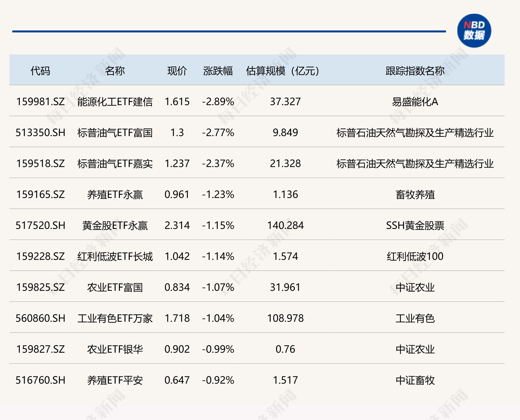The height and width of the screenshot is (420, 520).
Task: Click 养殖ETF永赢 fund name
Action: 115,195
